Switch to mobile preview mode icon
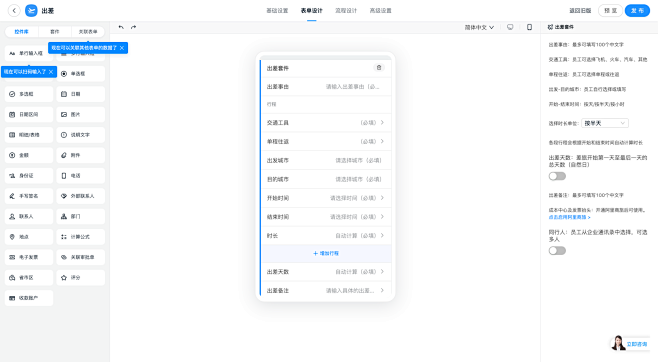 (530, 27)
